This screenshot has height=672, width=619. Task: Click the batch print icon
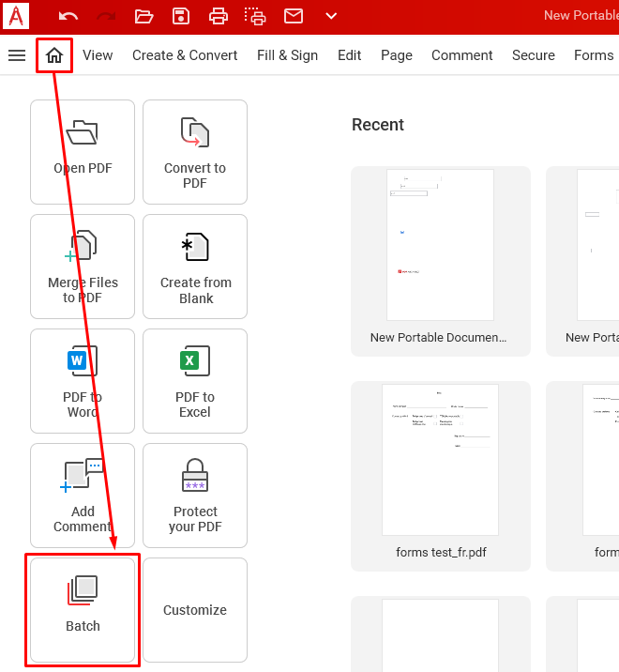[255, 16]
